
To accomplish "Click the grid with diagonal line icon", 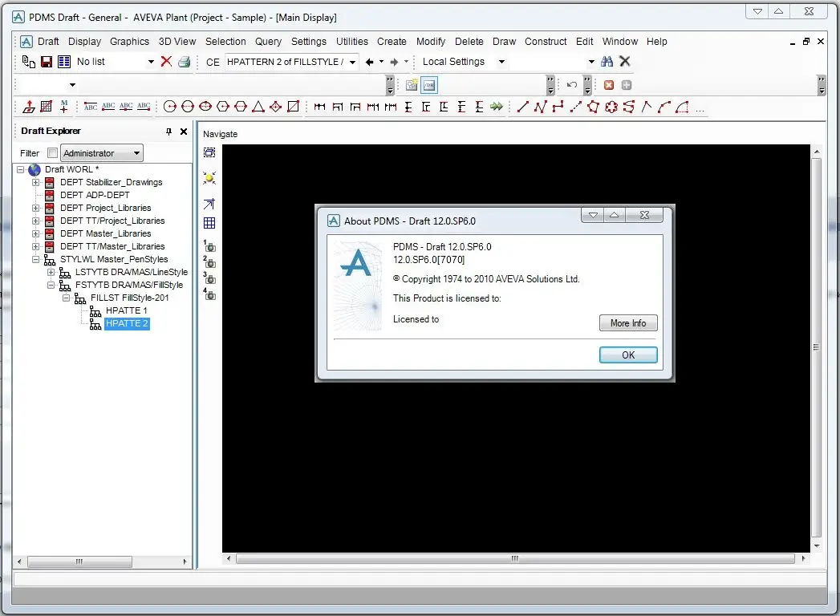I will pos(47,107).
